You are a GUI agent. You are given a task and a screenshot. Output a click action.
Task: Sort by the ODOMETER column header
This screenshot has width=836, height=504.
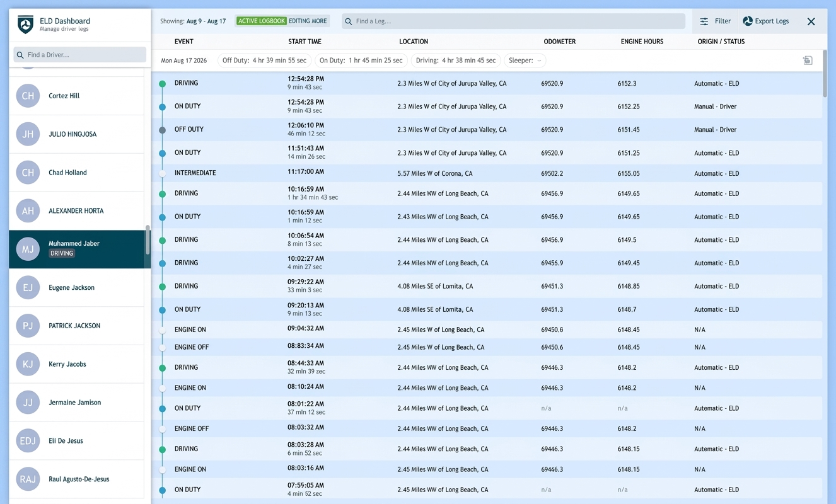[x=560, y=42]
